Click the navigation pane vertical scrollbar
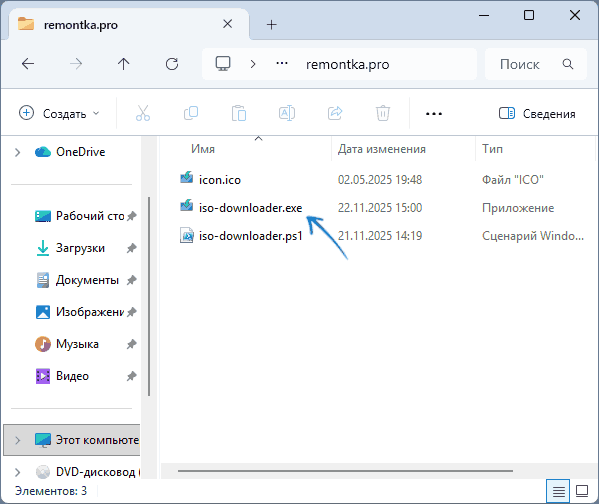599x504 pixels. (149, 297)
